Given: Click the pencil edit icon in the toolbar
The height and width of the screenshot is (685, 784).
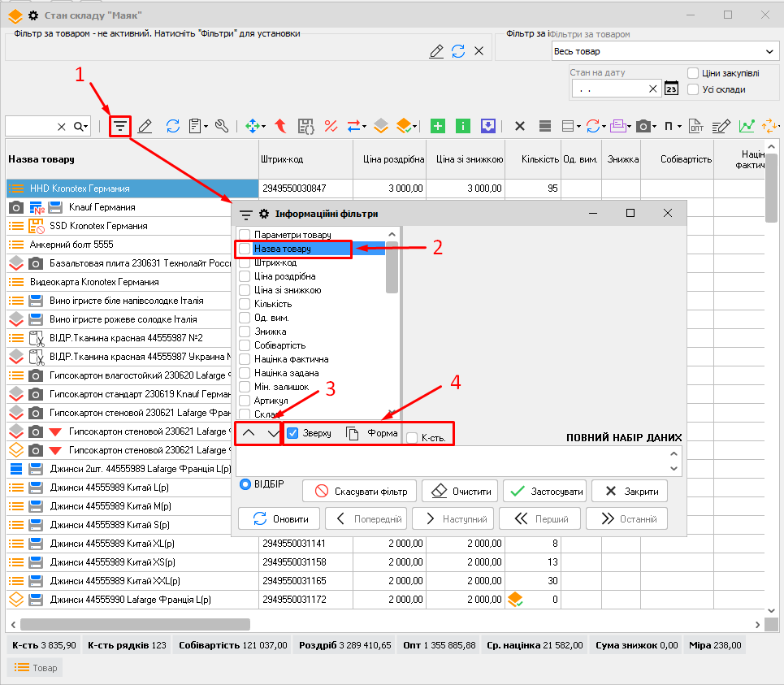Looking at the screenshot, I should tap(145, 126).
